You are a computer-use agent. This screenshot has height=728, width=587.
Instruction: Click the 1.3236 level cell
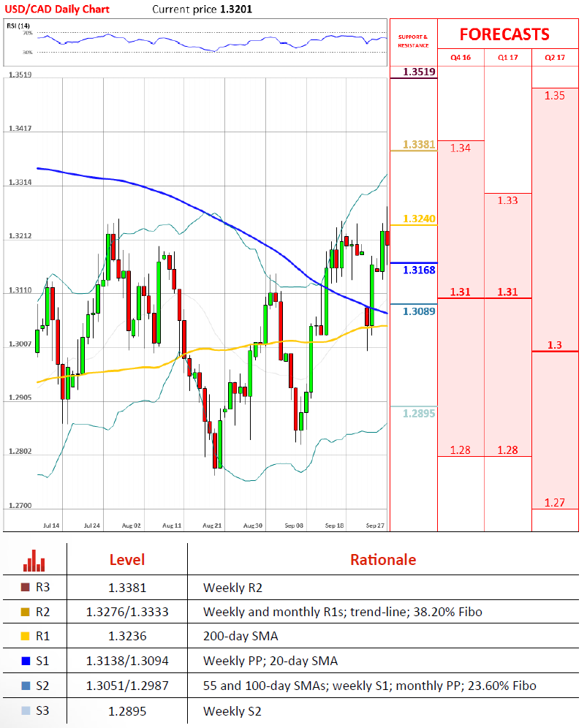coord(127,636)
